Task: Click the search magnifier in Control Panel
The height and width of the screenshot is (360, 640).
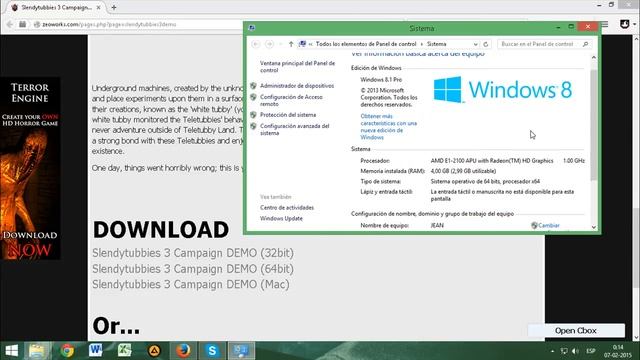Action: coord(586,44)
